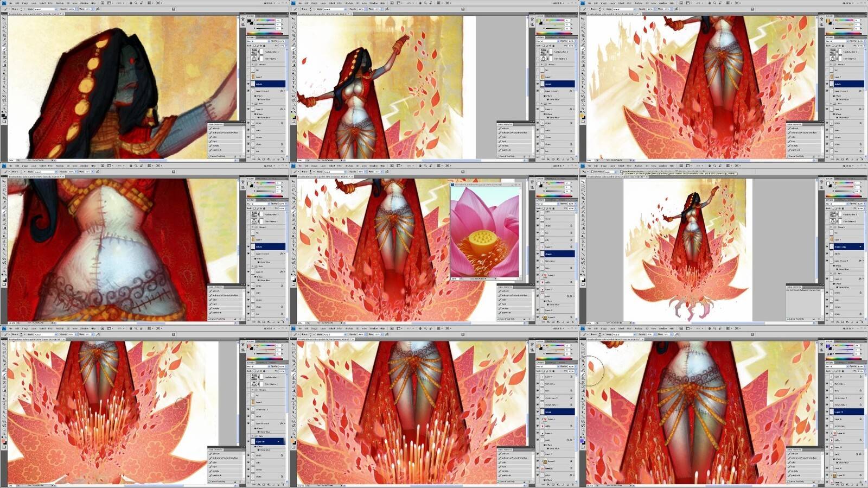
Task: Open the Select menu in the face close-up frame
Action: 42,3
